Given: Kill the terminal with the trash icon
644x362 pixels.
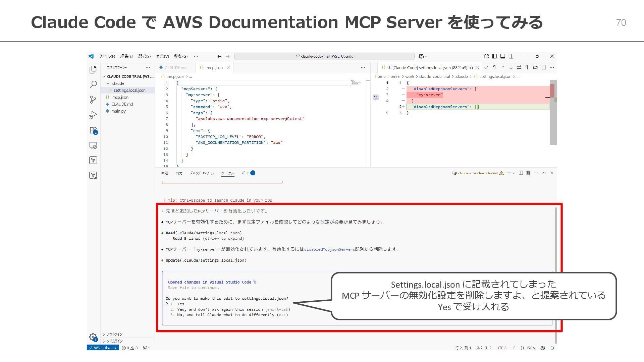Looking at the screenshot, I should click(528, 173).
